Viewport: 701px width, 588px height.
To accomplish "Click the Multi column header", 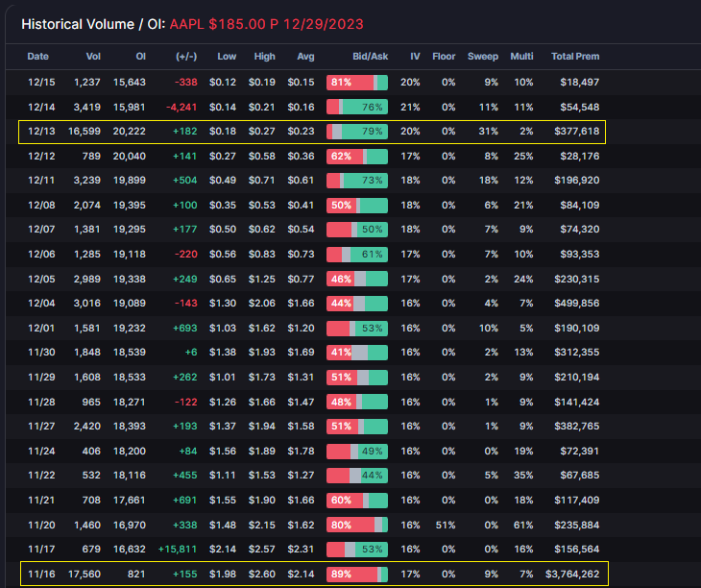I will [521, 57].
